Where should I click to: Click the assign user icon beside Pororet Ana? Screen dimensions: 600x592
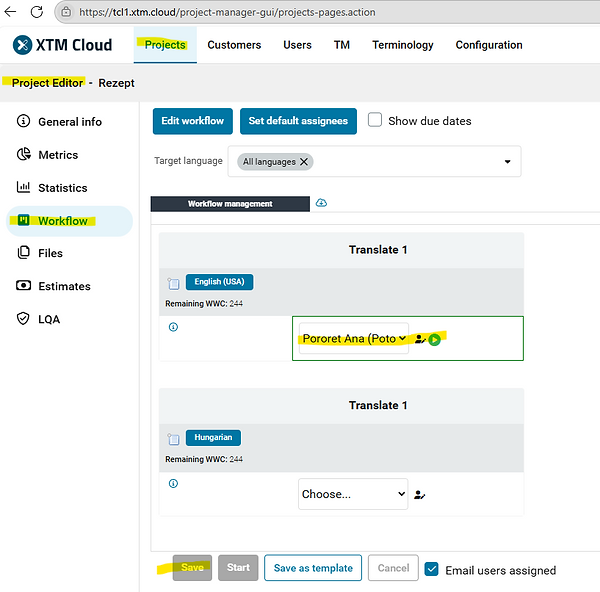click(420, 339)
